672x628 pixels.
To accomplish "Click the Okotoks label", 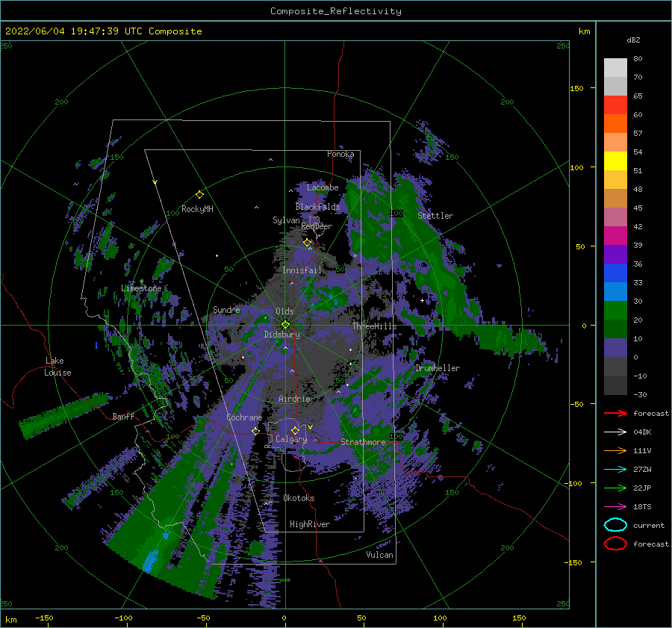I will coord(299,498).
